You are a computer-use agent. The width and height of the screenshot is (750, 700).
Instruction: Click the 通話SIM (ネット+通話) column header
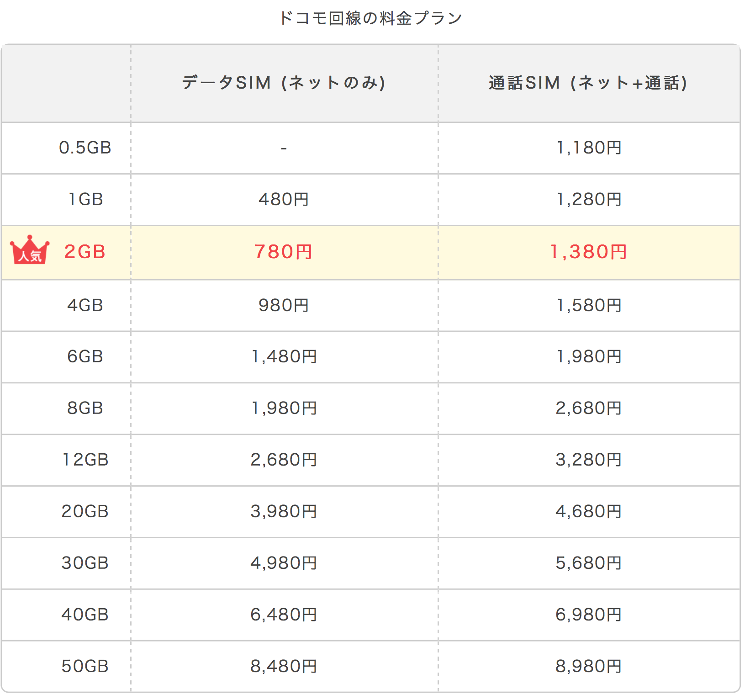tap(588, 83)
